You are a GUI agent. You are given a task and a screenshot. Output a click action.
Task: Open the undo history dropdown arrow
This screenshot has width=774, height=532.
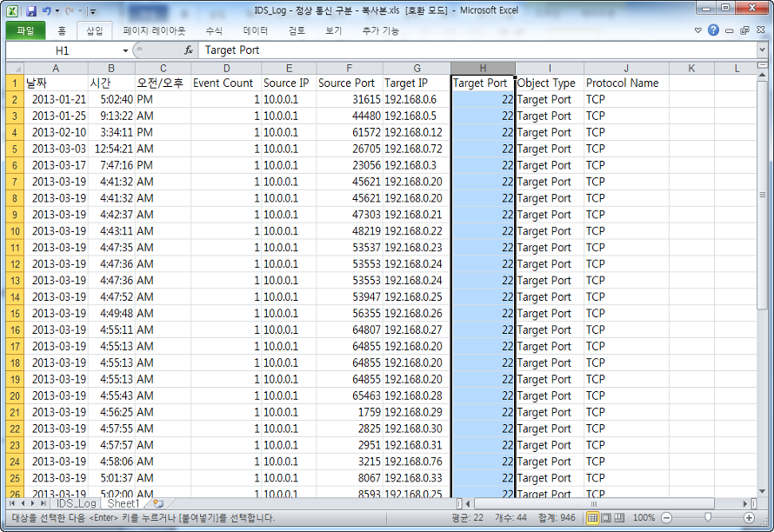[x=57, y=10]
